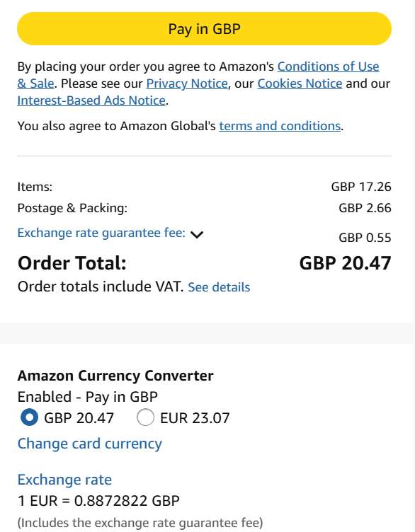This screenshot has height=532, width=415.
Task: Click See details next to VAT note
Action: pos(219,287)
